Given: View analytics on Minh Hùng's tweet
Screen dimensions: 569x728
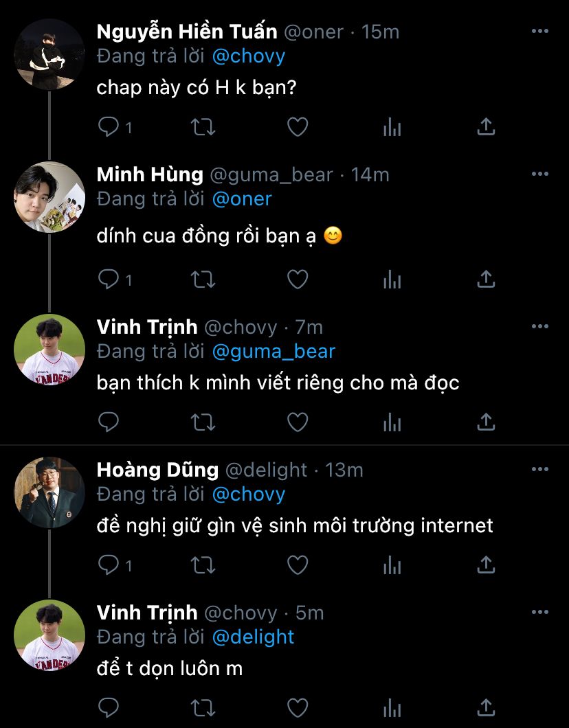Looking at the screenshot, I should 392,279.
